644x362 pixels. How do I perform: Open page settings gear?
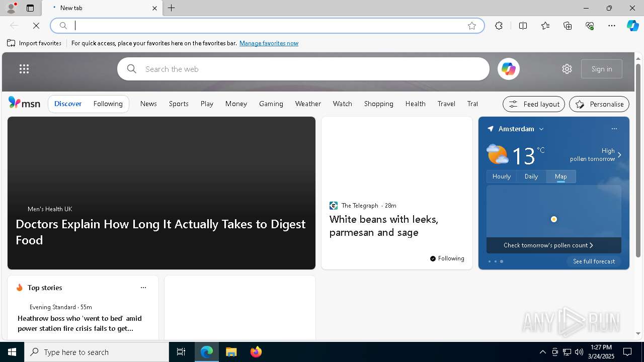(567, 69)
